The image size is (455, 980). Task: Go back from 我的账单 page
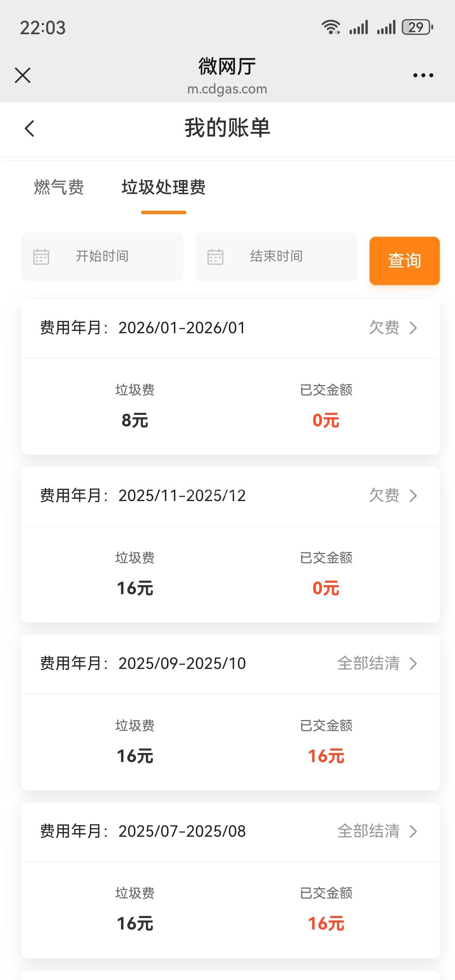[x=29, y=128]
